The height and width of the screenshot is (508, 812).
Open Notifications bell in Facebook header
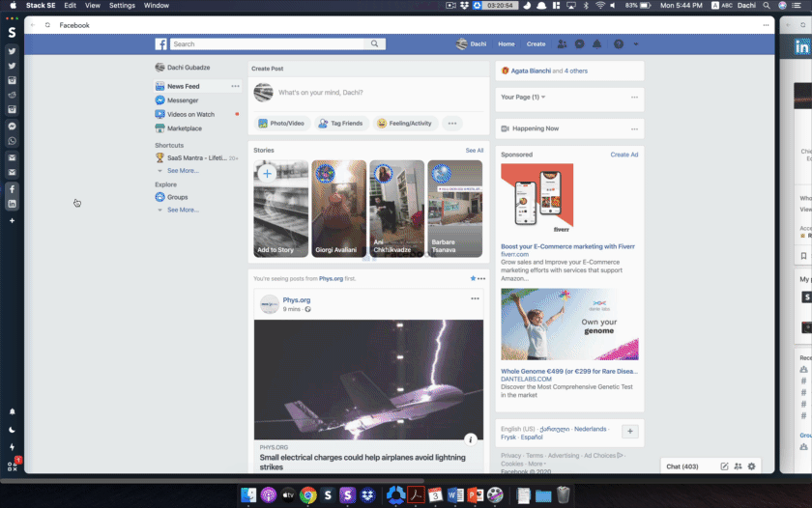tap(597, 44)
